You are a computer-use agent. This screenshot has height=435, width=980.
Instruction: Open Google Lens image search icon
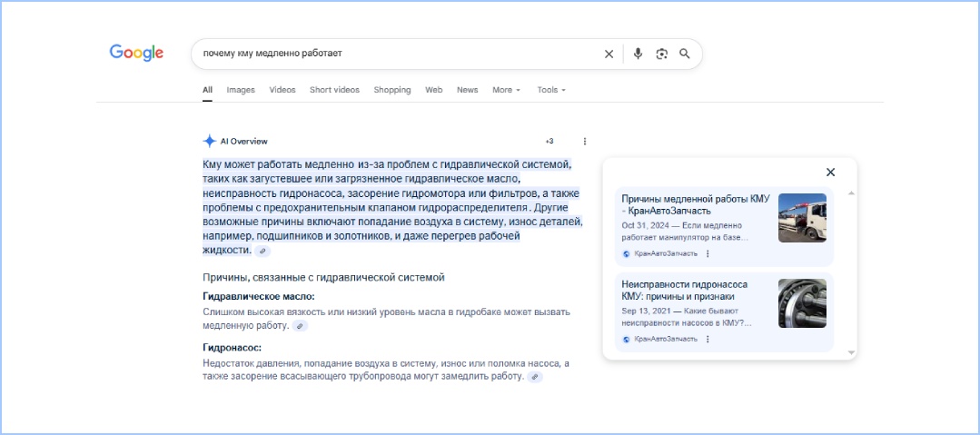pyautogui.click(x=662, y=54)
